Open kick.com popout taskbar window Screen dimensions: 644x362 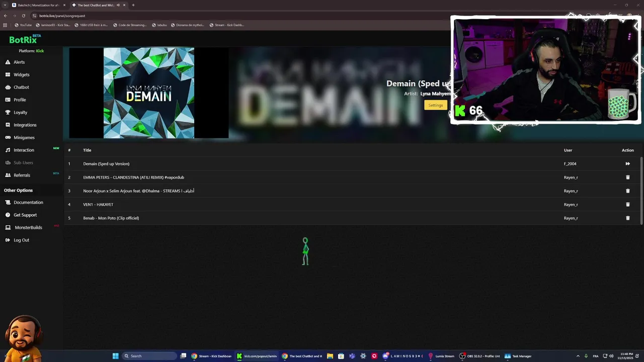pos(257,356)
